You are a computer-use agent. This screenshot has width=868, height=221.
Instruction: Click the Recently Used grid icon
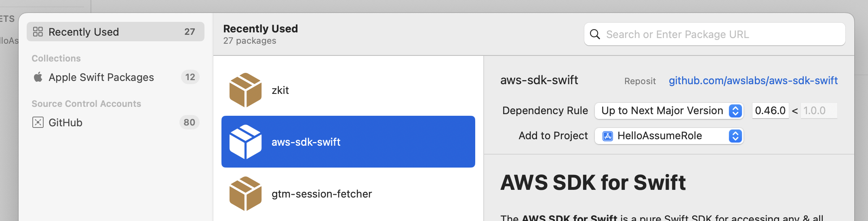click(38, 32)
